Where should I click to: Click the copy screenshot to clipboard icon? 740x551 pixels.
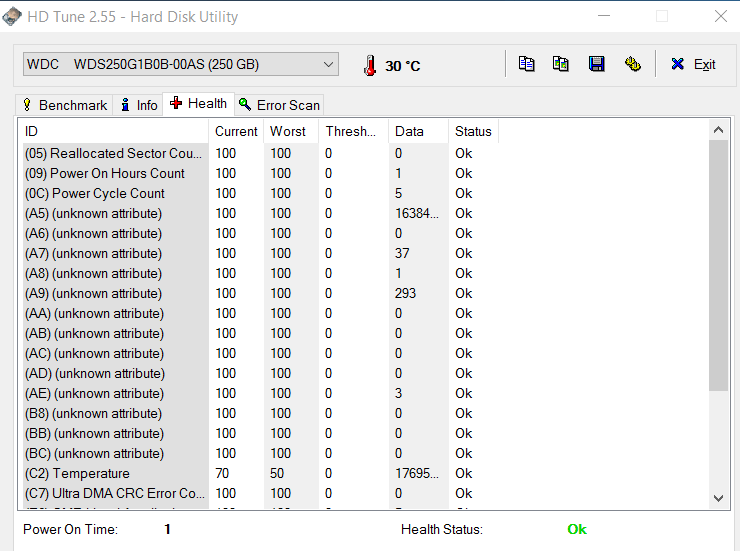(561, 64)
